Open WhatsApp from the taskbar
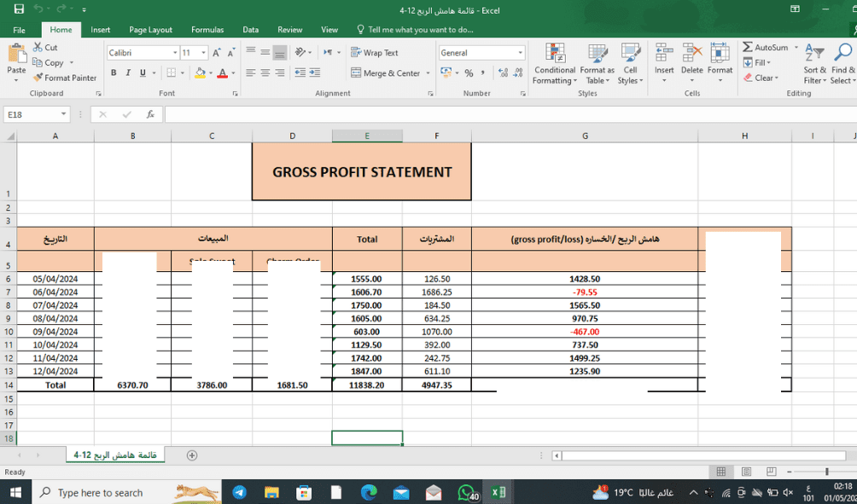Viewport: 857px width, 504px height. (467, 493)
